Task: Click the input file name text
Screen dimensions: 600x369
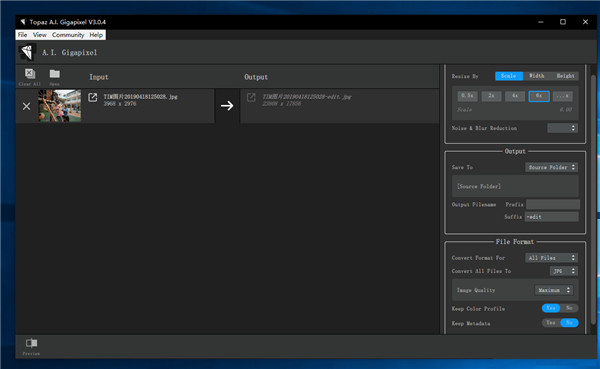Action: point(140,97)
